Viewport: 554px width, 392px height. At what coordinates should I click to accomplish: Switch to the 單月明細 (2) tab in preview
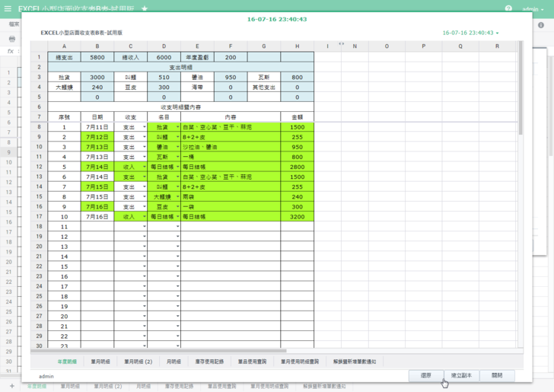138,362
